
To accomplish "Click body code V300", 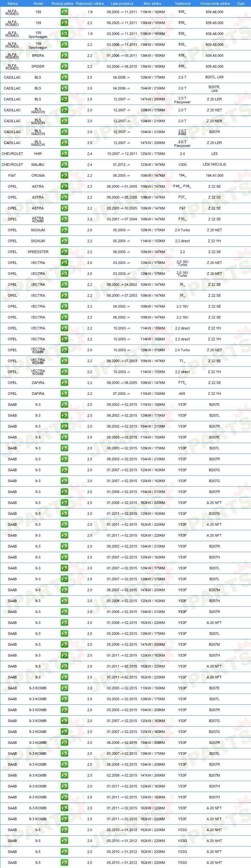I will point(182,165).
